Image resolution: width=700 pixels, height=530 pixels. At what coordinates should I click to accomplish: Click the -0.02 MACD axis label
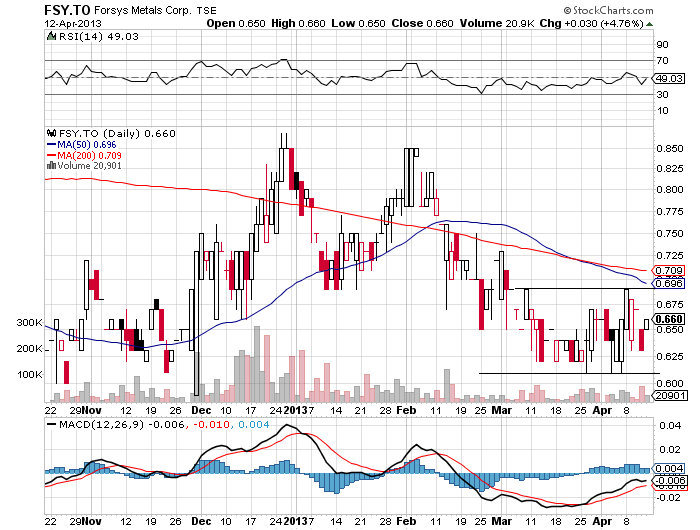tap(668, 498)
